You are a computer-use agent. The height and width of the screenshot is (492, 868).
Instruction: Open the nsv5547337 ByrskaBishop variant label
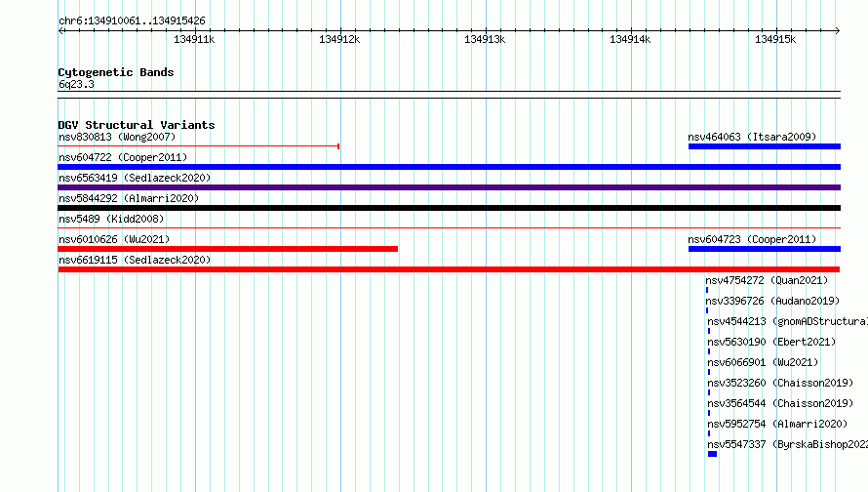point(787,444)
